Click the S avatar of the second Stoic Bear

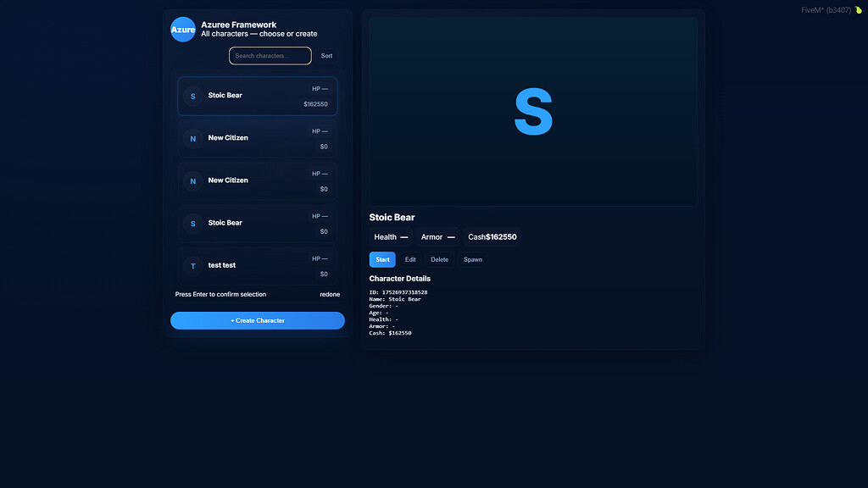coord(192,223)
